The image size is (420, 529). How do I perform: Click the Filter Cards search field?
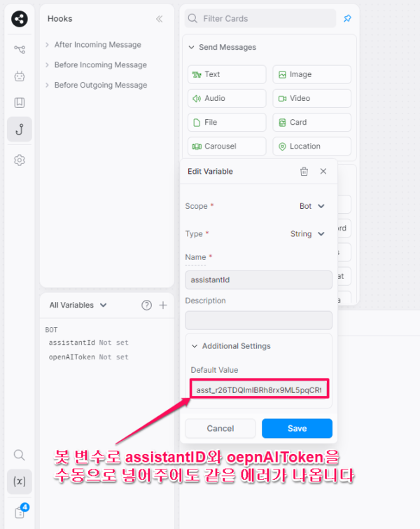(260, 18)
